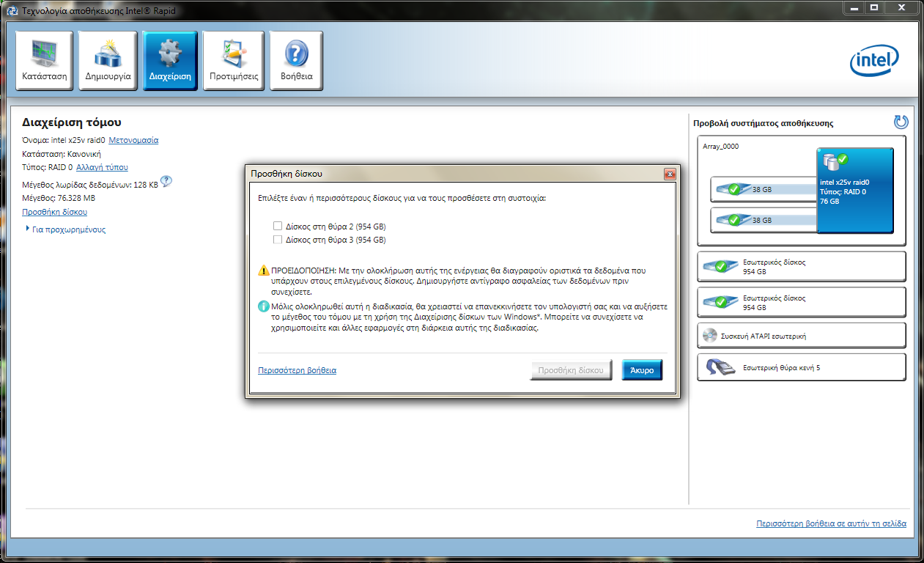Open the Κατάσταση status tab
Viewport: 924px width, 563px height.
click(x=44, y=61)
